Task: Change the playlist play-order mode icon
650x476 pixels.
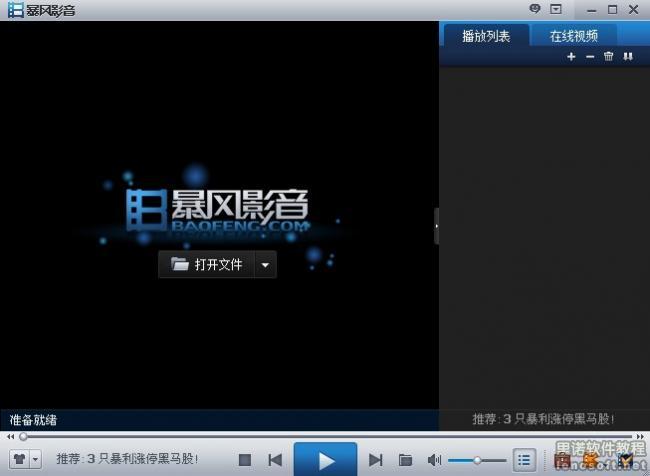Action: (x=628, y=56)
